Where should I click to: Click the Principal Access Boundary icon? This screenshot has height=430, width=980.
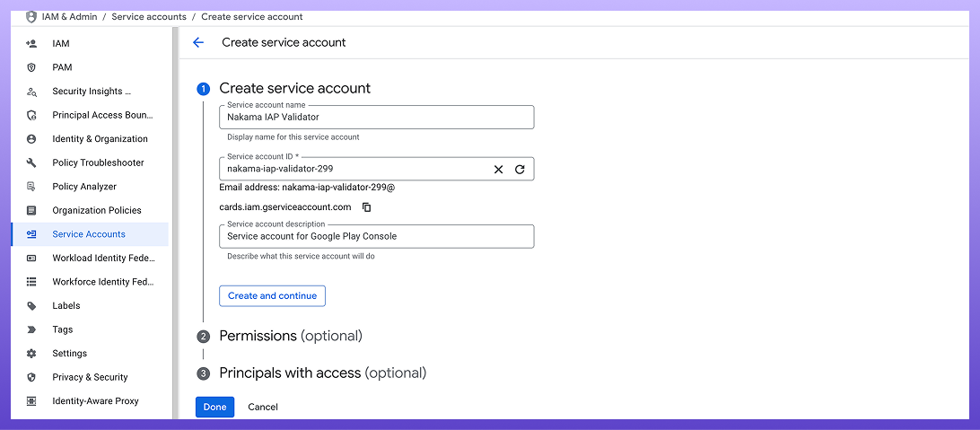pos(31,115)
